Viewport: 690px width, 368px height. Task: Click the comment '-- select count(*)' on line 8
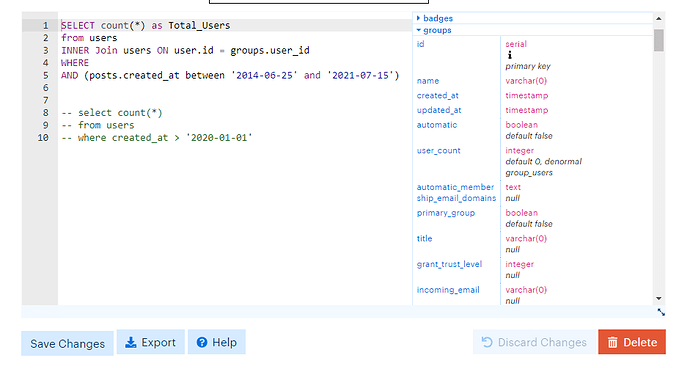112,113
